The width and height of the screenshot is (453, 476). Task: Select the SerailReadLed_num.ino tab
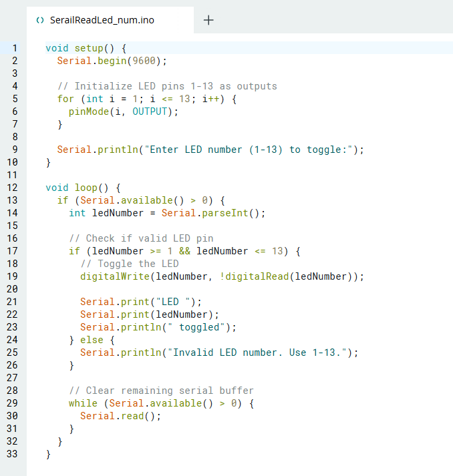pyautogui.click(x=102, y=20)
